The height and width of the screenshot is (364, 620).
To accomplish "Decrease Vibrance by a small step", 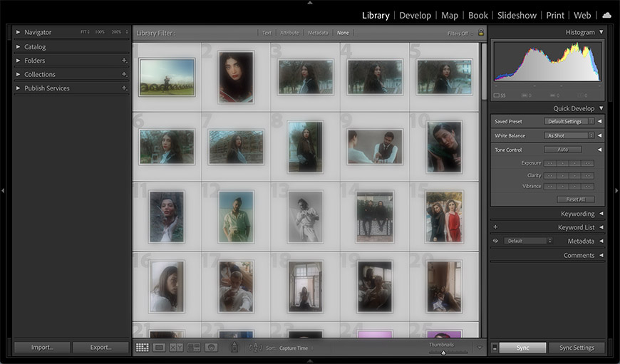I will point(563,187).
